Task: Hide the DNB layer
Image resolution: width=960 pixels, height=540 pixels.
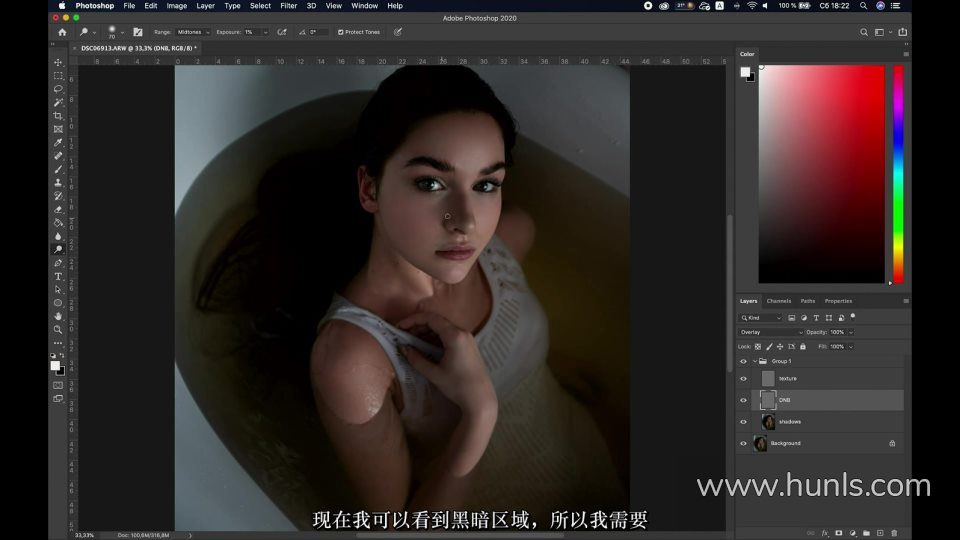Action: pos(743,400)
